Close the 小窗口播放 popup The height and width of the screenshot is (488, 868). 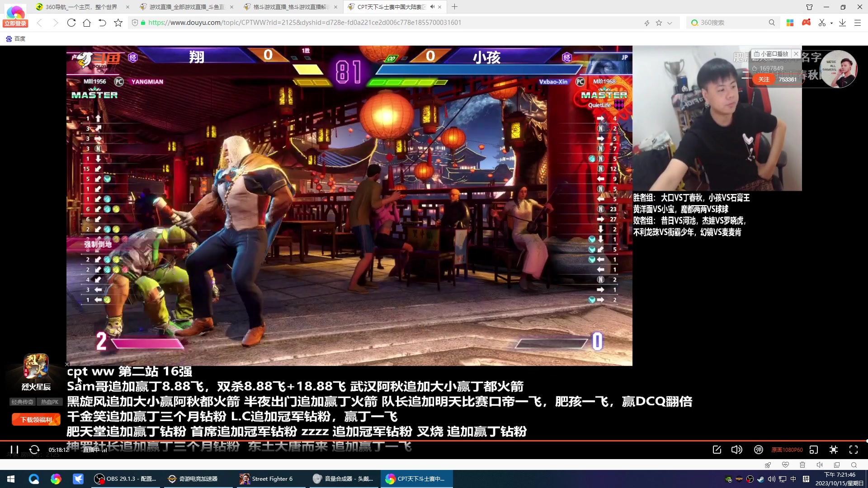(796, 54)
